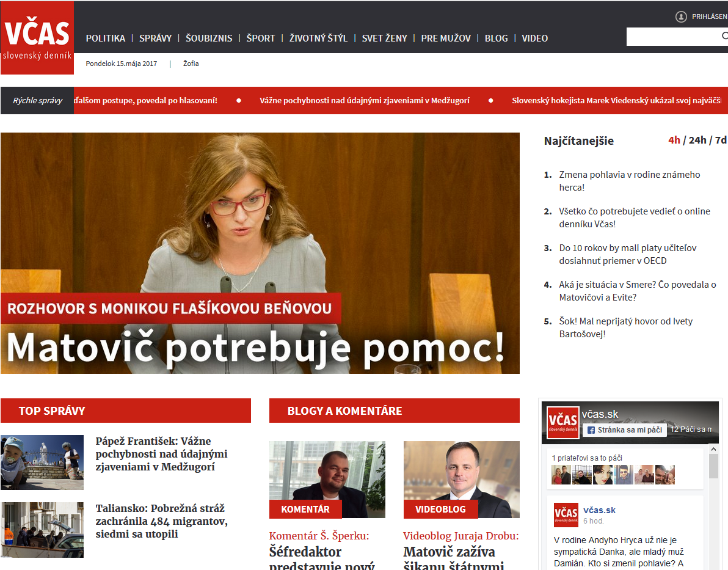Open the Taliansko pobrežná stráž article headline
This screenshot has height=570, width=728.
click(x=161, y=521)
